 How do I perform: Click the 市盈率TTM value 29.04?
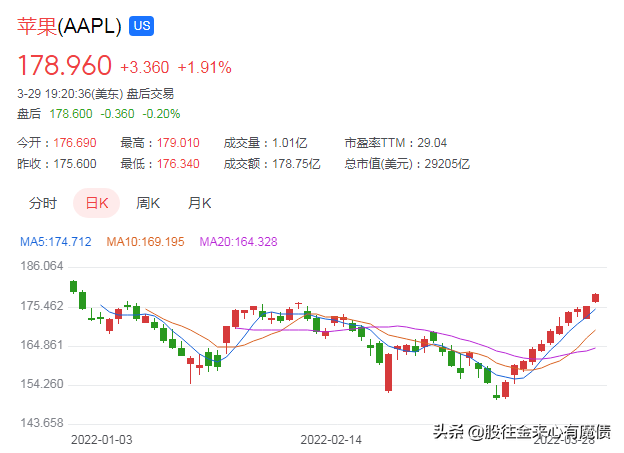click(432, 143)
